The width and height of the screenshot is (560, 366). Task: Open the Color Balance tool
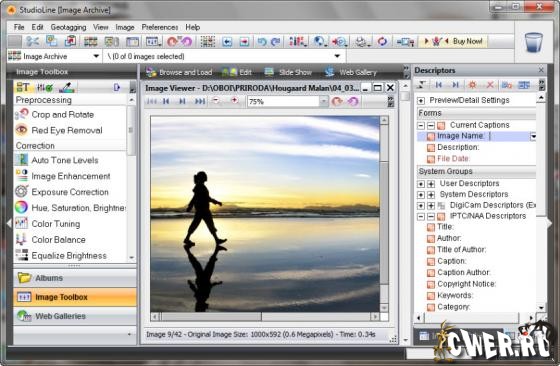[58, 240]
